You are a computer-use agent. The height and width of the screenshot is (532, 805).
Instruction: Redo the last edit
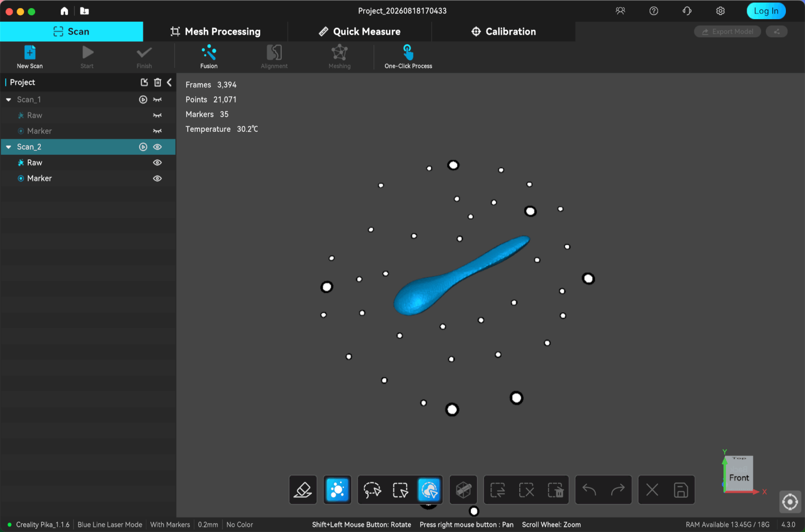[618, 490]
